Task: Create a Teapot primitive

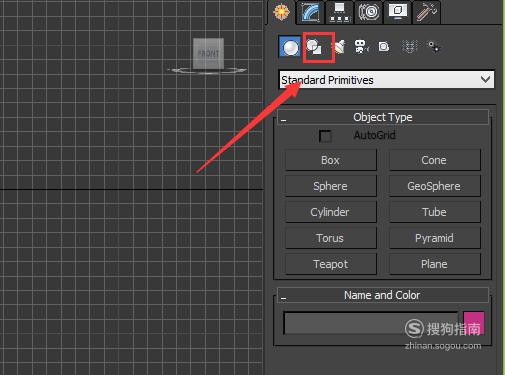Action: click(x=331, y=264)
